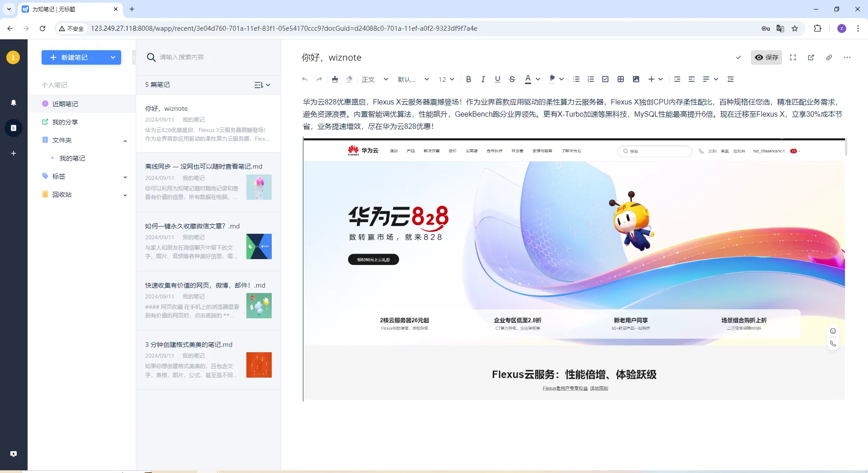Screen dimensions: 868x473
Task: Redo the last undone edit
Action: [319, 79]
